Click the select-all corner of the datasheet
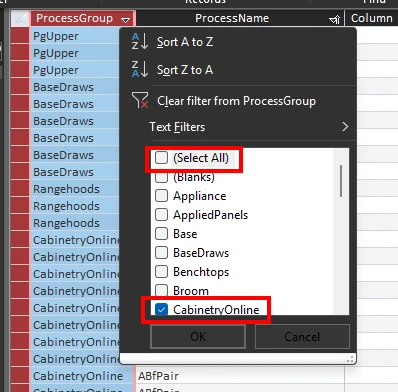 click(x=20, y=18)
